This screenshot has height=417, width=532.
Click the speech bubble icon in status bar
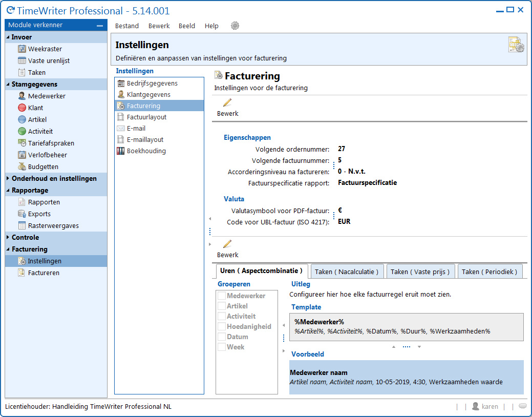click(x=523, y=406)
